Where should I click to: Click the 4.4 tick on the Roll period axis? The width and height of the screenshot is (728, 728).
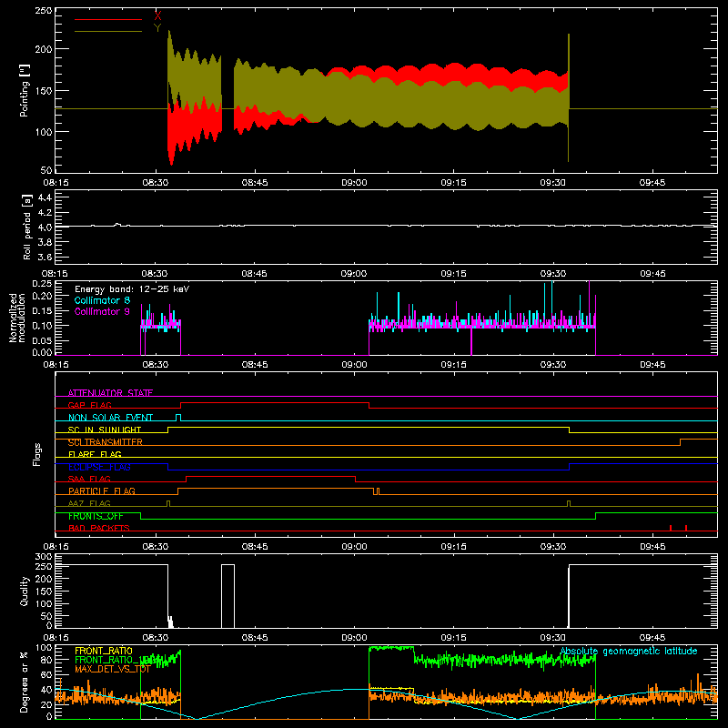point(45,197)
